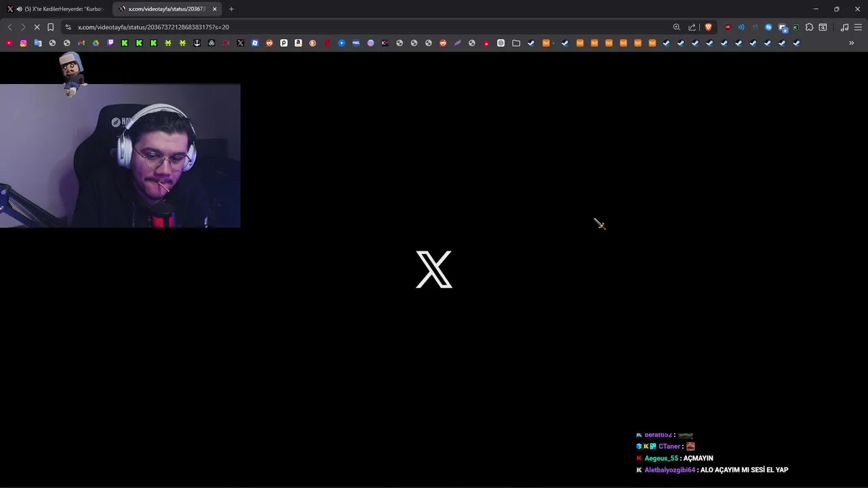Go forward to the next page
Screen dimensions: 868x488
(x=23, y=27)
